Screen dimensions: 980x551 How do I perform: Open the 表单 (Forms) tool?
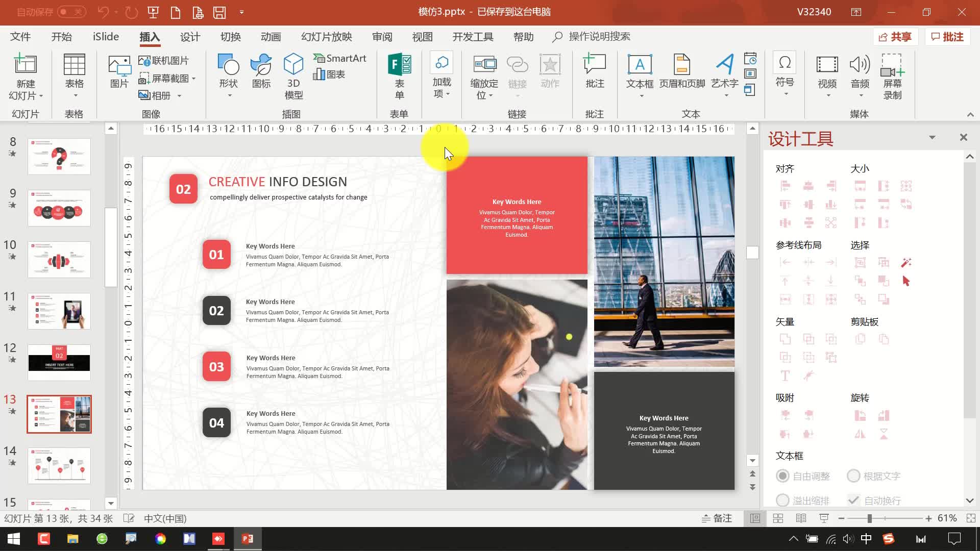tap(399, 76)
